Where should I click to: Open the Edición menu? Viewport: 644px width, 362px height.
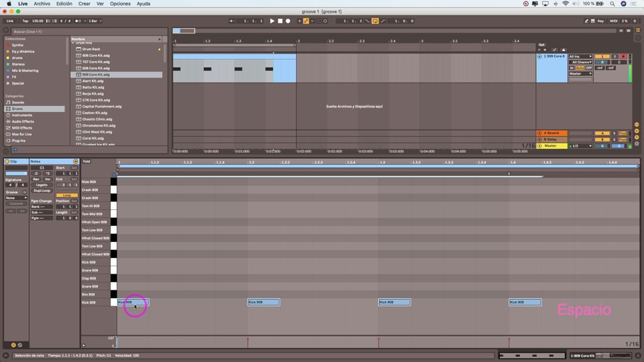coord(64,4)
